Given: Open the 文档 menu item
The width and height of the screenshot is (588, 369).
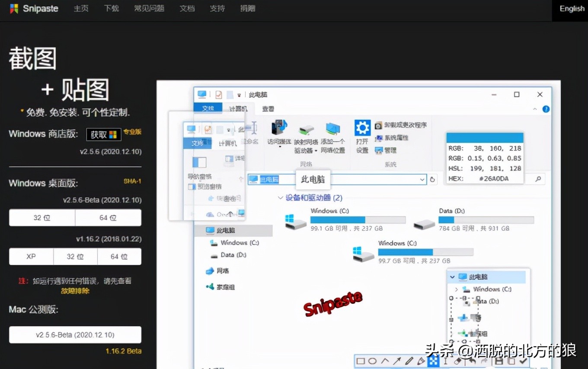Looking at the screenshot, I should [x=187, y=9].
